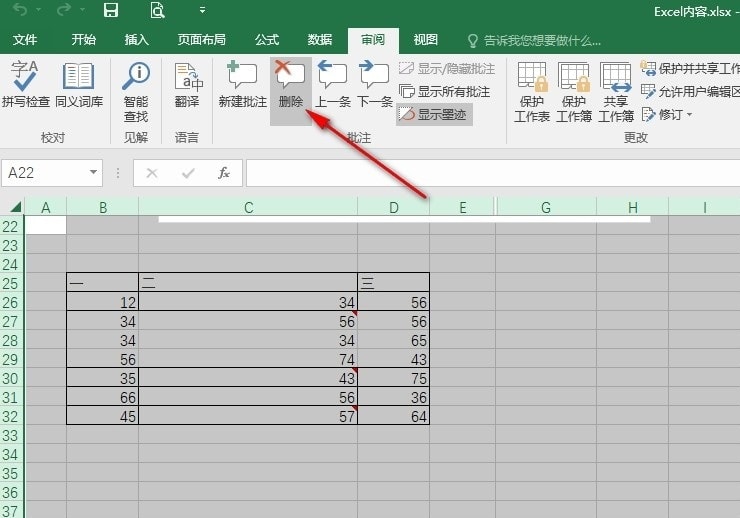Click the formula bar input field
Screen dimensions: 740x518
point(490,173)
